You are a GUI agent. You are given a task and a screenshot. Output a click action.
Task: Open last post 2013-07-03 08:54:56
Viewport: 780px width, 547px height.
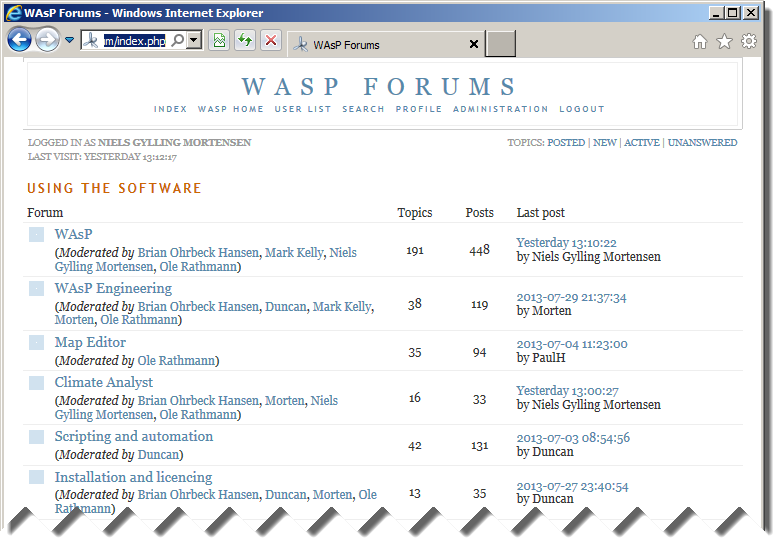click(573, 438)
